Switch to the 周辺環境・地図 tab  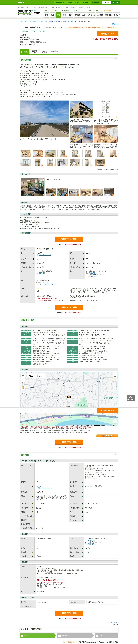[34, 52]
